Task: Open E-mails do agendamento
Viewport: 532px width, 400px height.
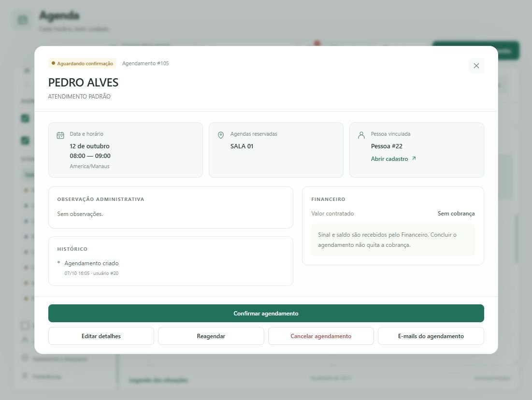Action: tap(431, 336)
